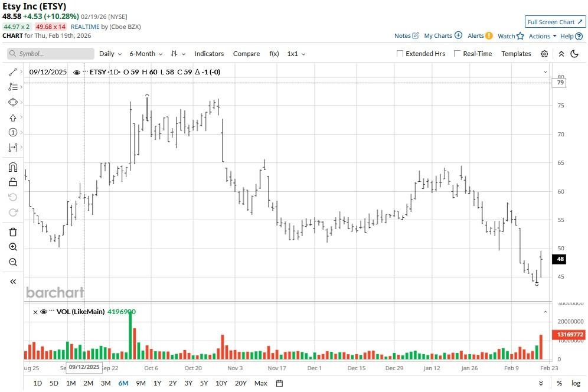
Task: Open the Fibonacci retracement tools
Action: pos(13,87)
